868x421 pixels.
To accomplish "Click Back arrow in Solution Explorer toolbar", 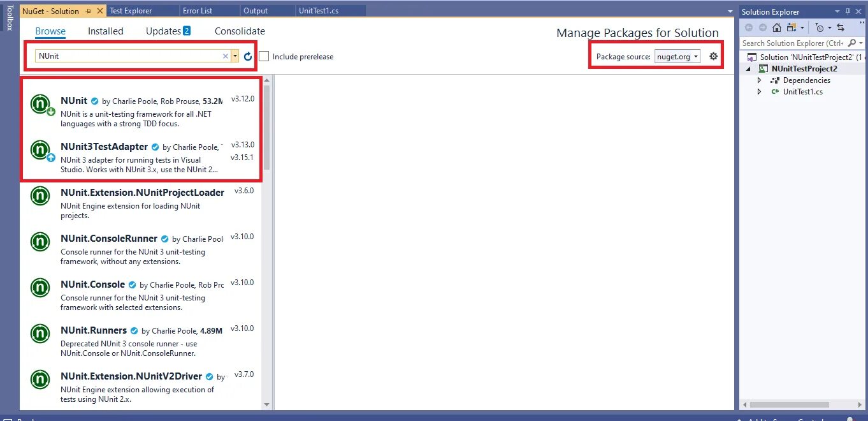I will pos(749,27).
